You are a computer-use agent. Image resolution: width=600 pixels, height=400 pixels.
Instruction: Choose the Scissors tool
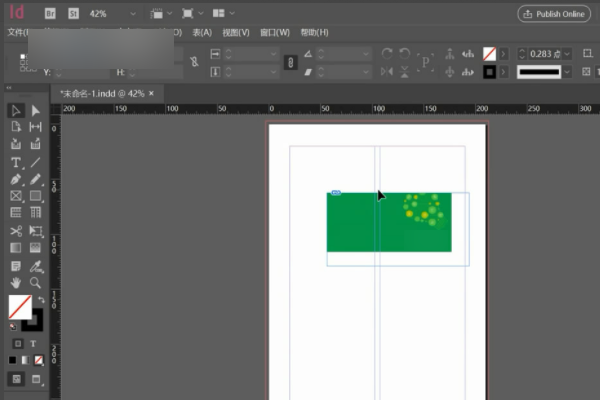coord(16,231)
